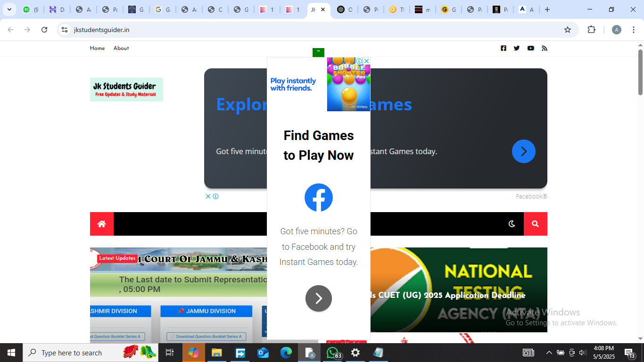Viewport: 644px width, 362px height.
Task: Click the scrollbar down arrow
Action: coord(640,338)
